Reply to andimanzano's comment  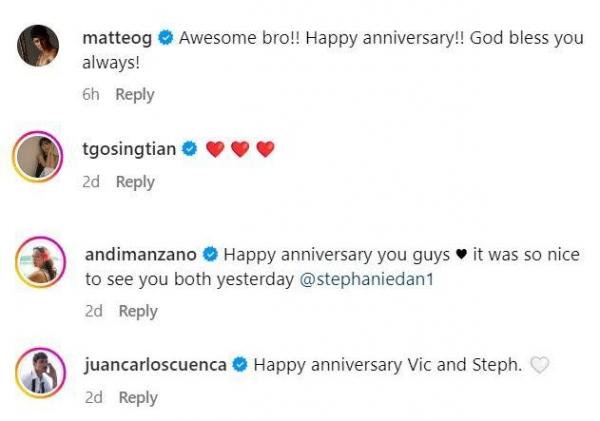[x=138, y=311]
